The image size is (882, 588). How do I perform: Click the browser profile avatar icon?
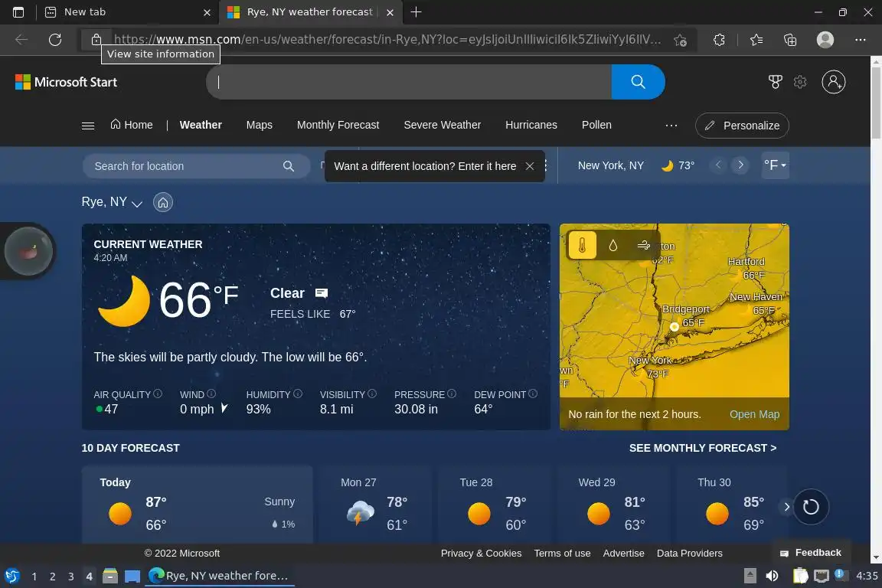click(x=825, y=40)
